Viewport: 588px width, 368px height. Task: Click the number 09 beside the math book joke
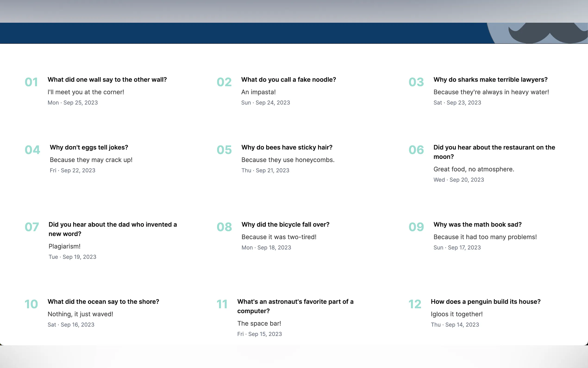(416, 227)
